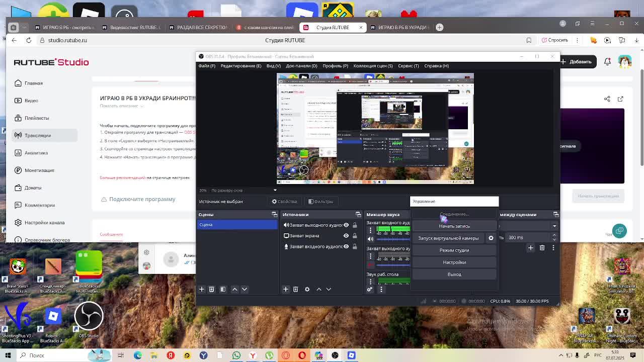This screenshot has height=362, width=644.
Task: Toggle lock on Захват выходного аудио source
Action: coord(355,225)
